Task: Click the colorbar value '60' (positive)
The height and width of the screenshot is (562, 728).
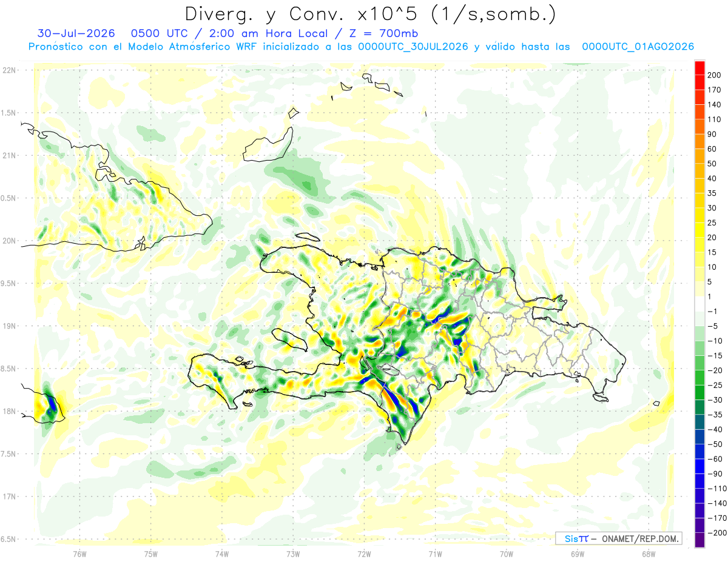Action: (712, 149)
